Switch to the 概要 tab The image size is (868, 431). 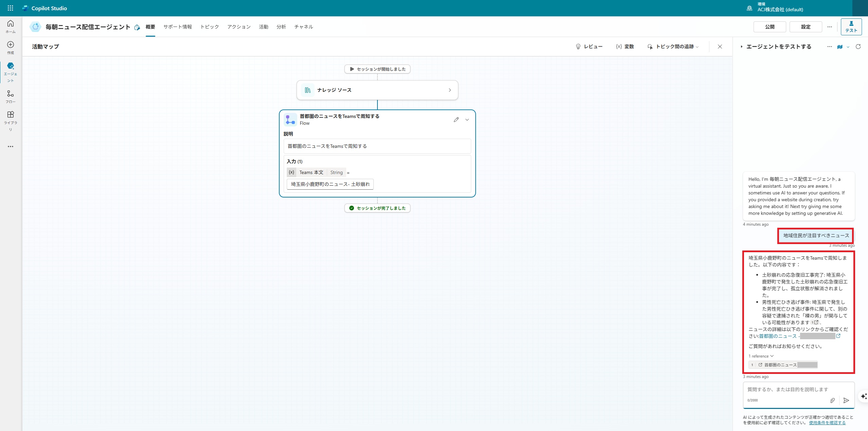pyautogui.click(x=150, y=27)
